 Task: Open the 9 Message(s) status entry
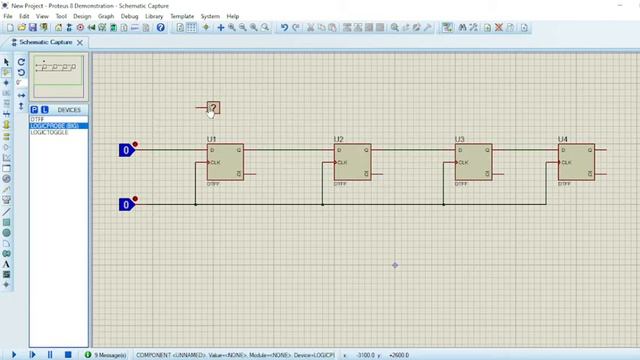106,355
